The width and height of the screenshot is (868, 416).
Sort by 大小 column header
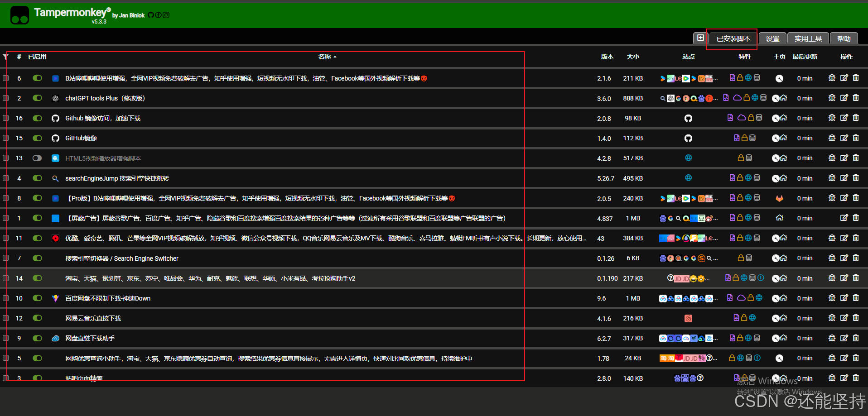pos(633,57)
